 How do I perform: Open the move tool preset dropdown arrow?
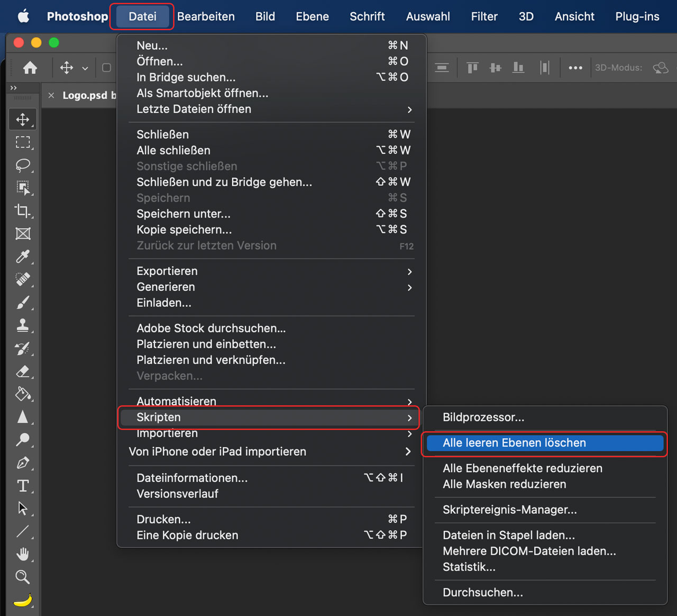[x=85, y=68]
